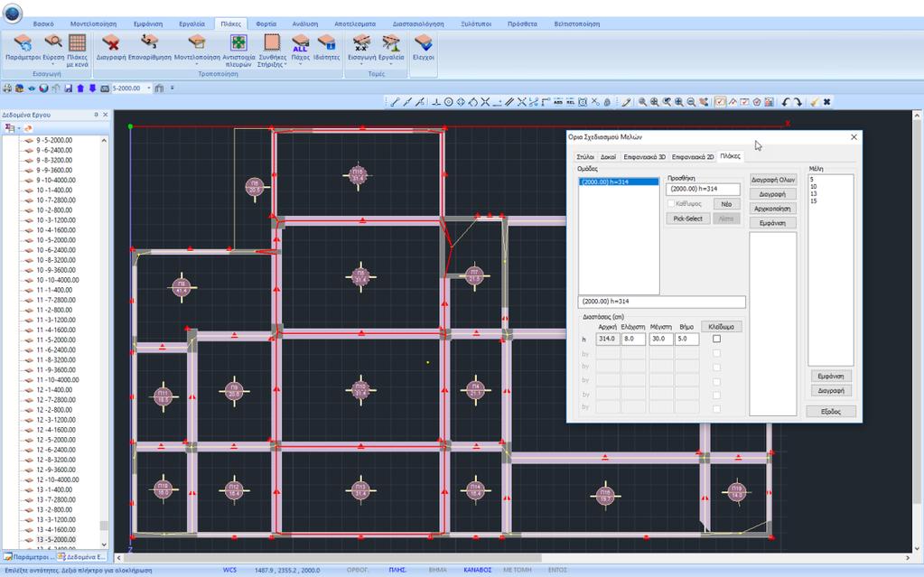Toggle ΕΝΤΟΣ mode in the status bar
The height and width of the screenshot is (577, 924).
557,570
